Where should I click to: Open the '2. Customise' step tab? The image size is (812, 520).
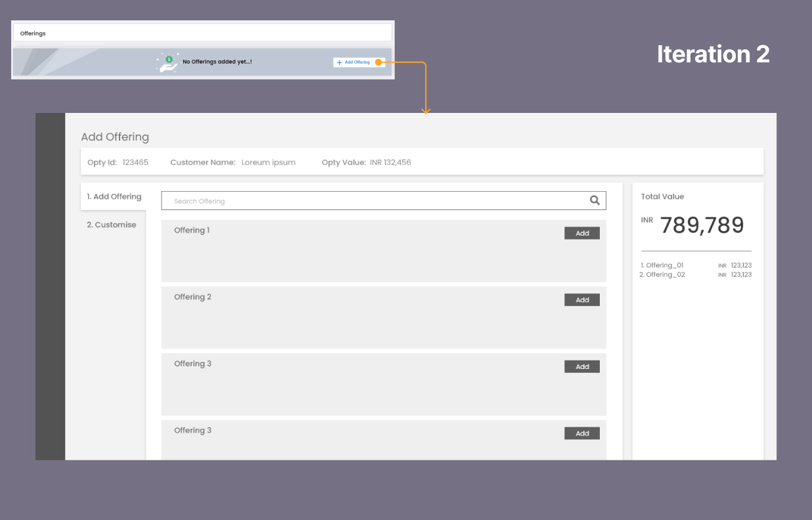tap(112, 225)
